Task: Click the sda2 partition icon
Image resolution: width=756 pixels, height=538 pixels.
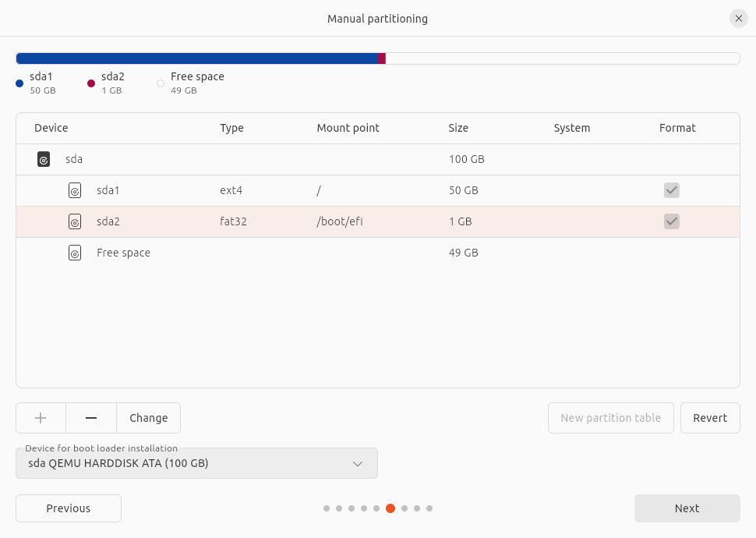Action: [75, 221]
